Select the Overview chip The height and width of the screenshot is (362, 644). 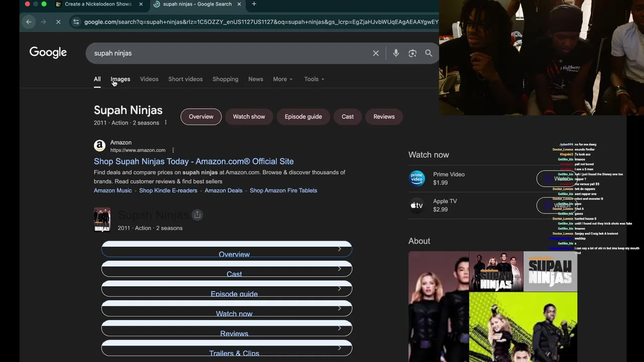click(x=201, y=117)
